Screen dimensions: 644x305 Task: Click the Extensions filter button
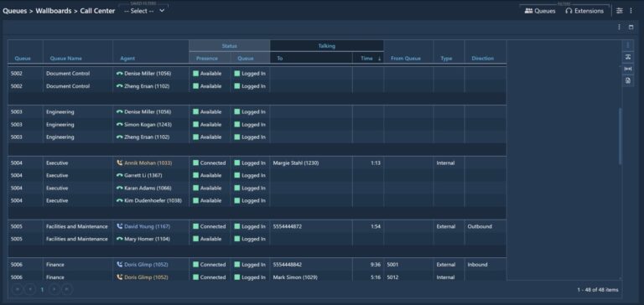pos(584,11)
